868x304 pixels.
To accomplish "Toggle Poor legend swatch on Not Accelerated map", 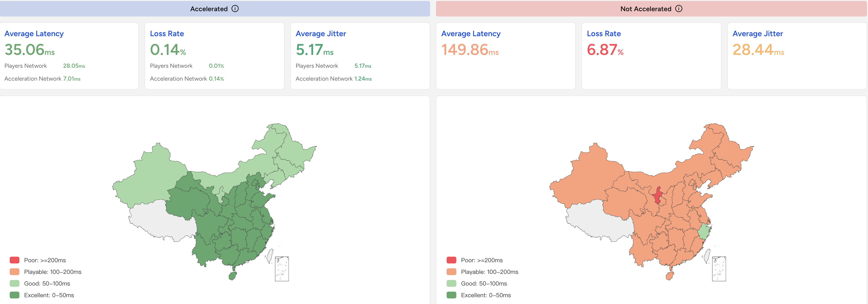I will point(451,260).
